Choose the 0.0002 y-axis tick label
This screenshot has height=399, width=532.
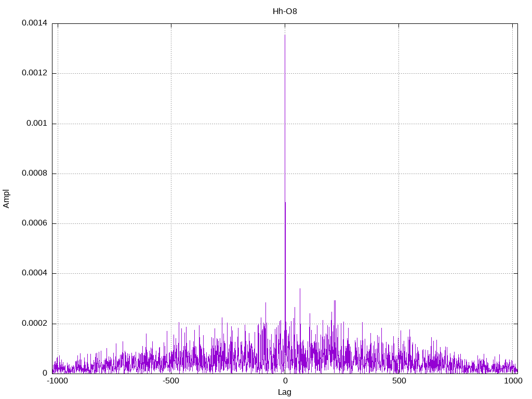coord(34,324)
